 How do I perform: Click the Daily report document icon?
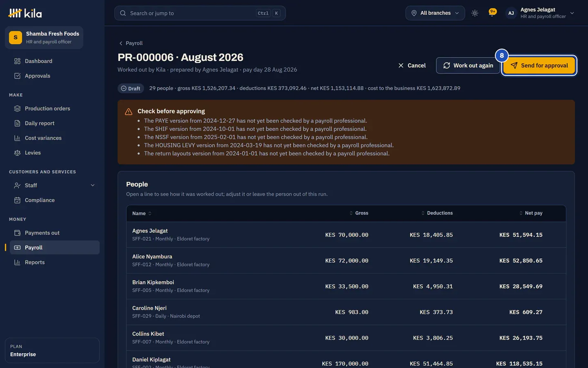17,123
